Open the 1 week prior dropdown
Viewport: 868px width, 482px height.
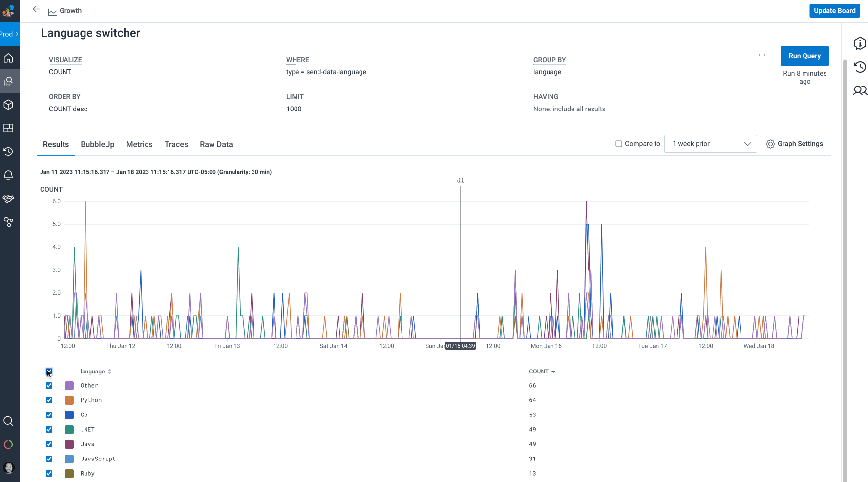pyautogui.click(x=710, y=144)
